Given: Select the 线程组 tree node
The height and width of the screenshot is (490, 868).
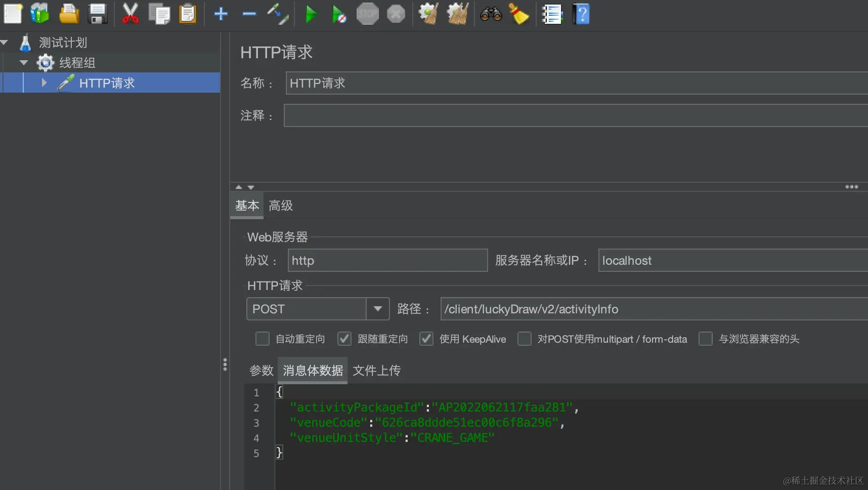Looking at the screenshot, I should coord(77,63).
